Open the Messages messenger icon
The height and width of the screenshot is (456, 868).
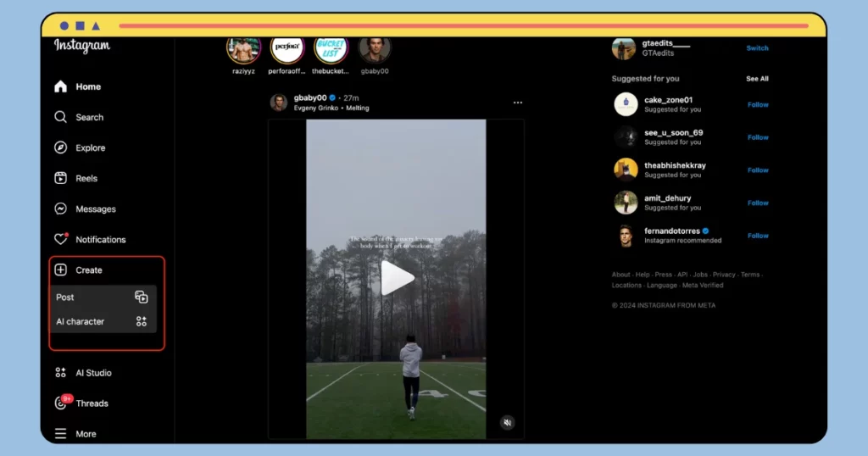coord(60,209)
